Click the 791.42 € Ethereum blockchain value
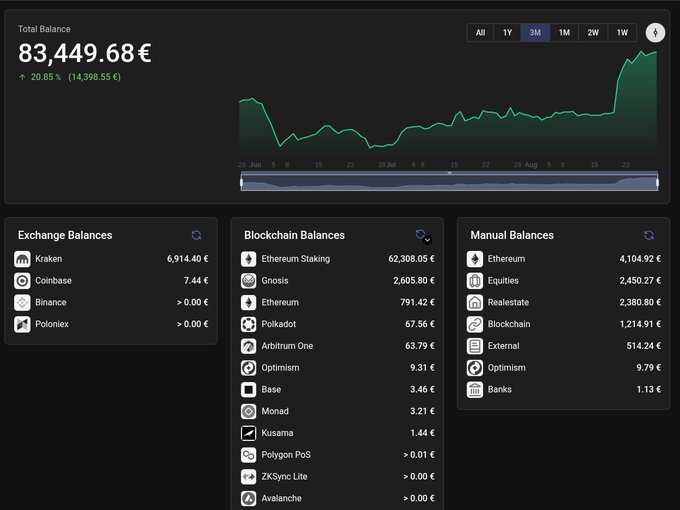This screenshot has width=680, height=510. click(417, 302)
